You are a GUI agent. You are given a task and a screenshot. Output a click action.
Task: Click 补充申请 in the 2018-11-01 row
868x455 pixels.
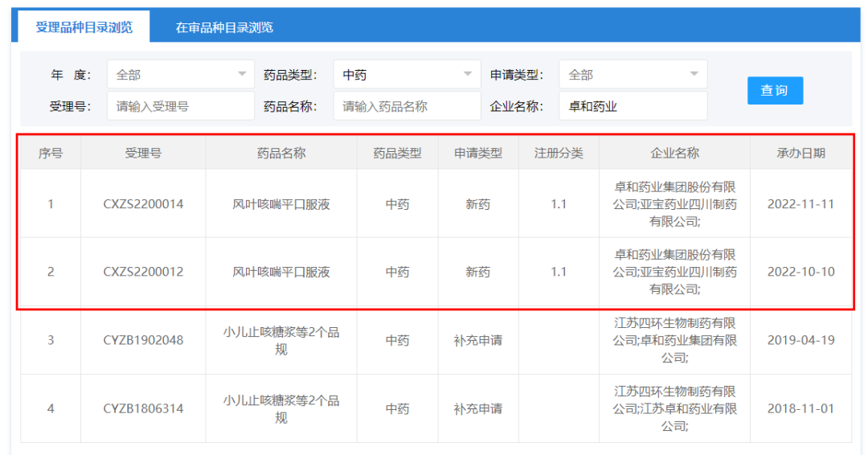click(478, 409)
